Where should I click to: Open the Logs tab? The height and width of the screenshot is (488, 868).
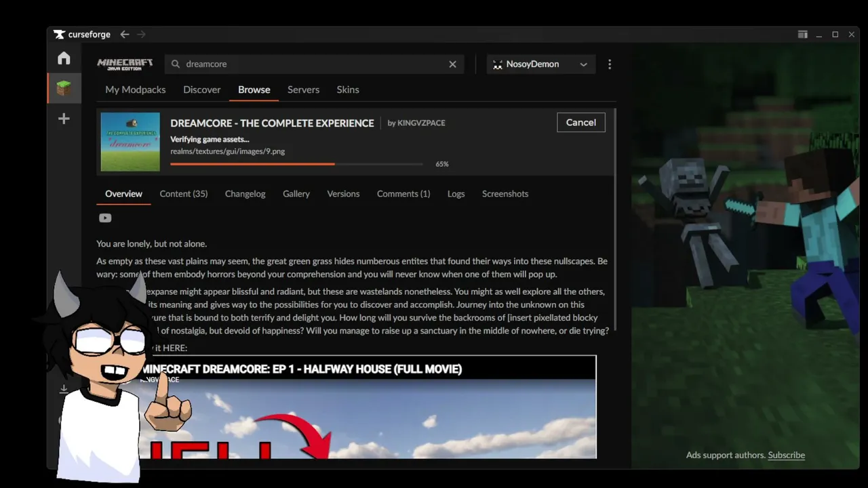tap(456, 194)
